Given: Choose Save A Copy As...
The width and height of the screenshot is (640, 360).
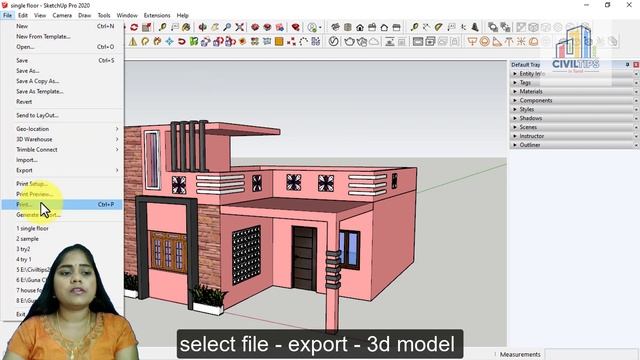Looking at the screenshot, I should [x=62, y=81].
